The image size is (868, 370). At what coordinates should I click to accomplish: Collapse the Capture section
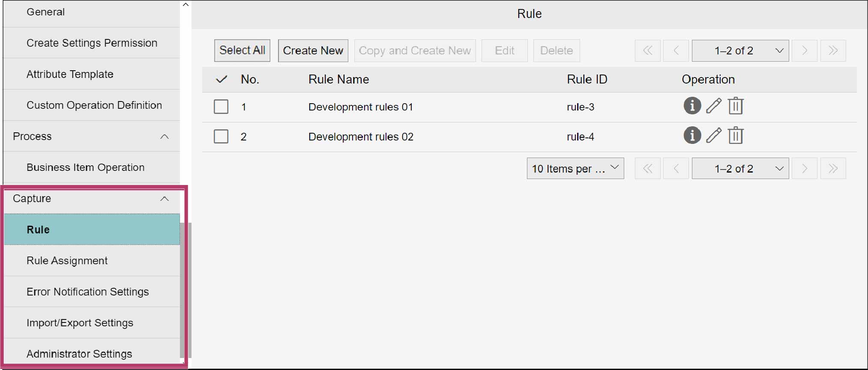[x=165, y=199]
